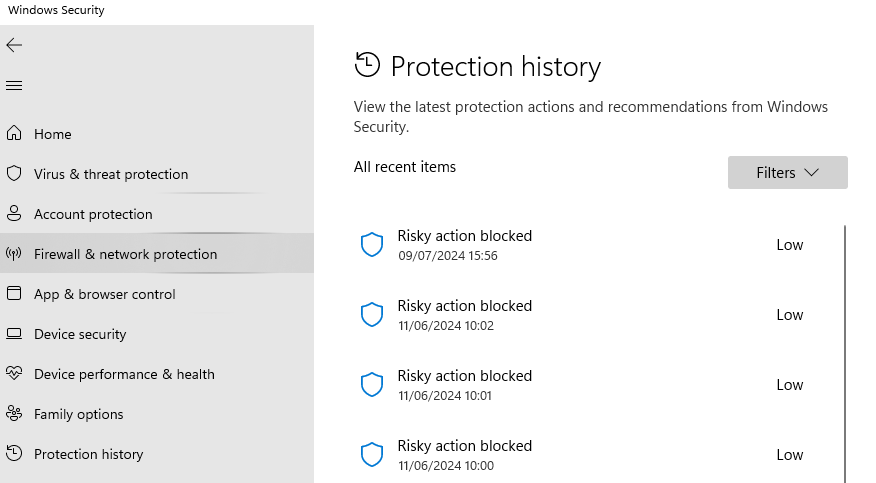Go to Device performance & health

coord(124,374)
